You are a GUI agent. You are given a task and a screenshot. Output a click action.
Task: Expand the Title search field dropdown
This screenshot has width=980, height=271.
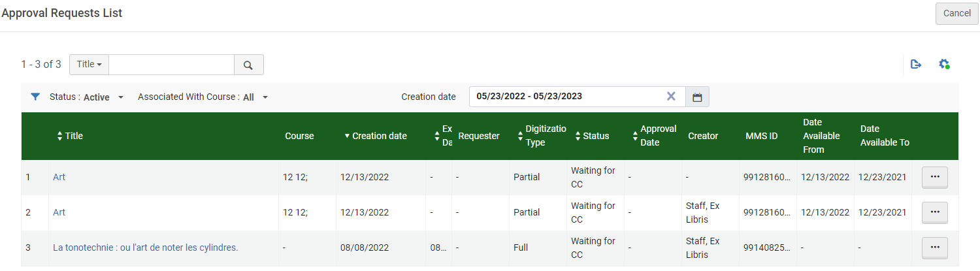[90, 65]
